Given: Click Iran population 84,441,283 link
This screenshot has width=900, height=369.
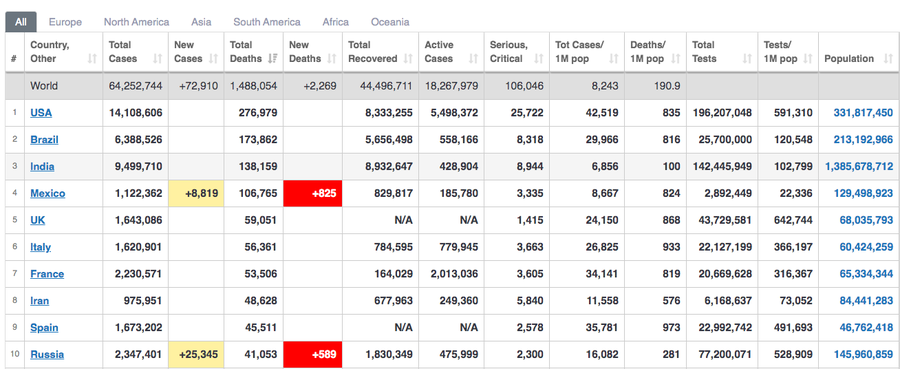Looking at the screenshot, I should coord(866,301).
